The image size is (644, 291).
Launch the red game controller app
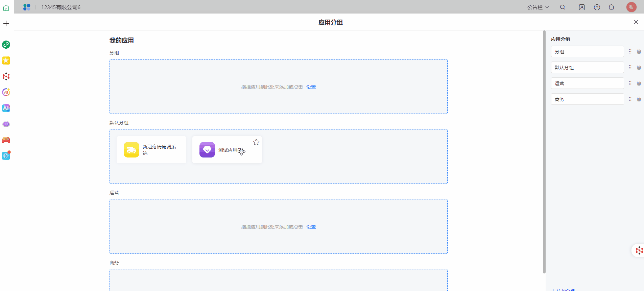[x=6, y=140]
